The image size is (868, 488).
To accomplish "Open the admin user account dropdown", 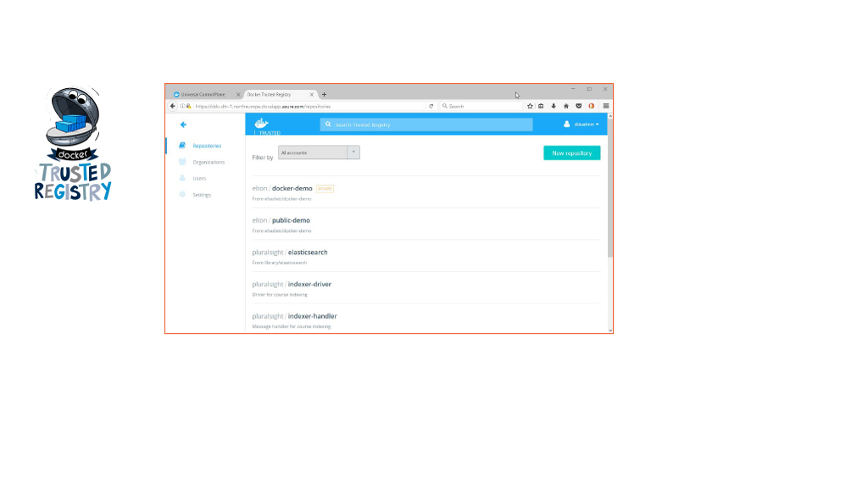I will (581, 125).
